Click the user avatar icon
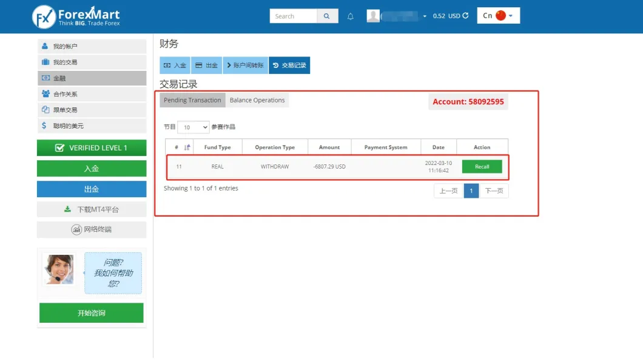This screenshot has width=643, height=364. (x=373, y=16)
